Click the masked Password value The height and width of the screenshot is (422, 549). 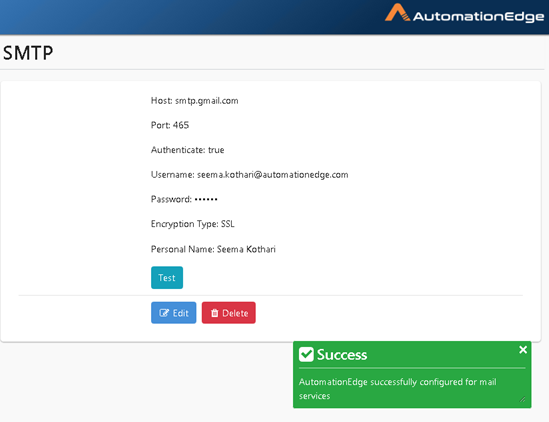coord(206,199)
